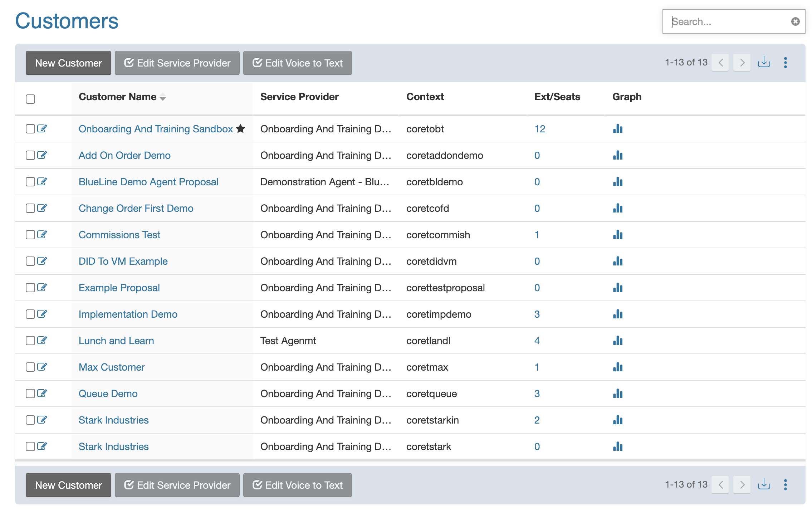Select the Max Customer row checkbox
This screenshot has height=513, width=812.
30,367
